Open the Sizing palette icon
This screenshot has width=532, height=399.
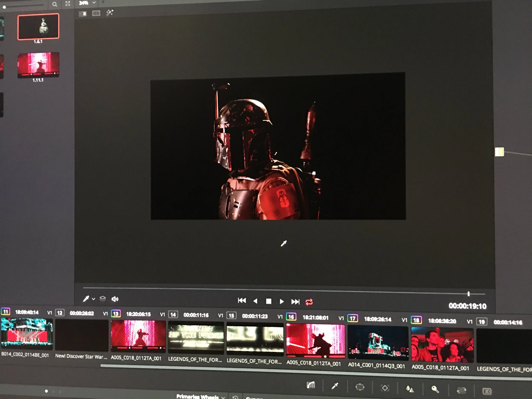[x=461, y=390]
